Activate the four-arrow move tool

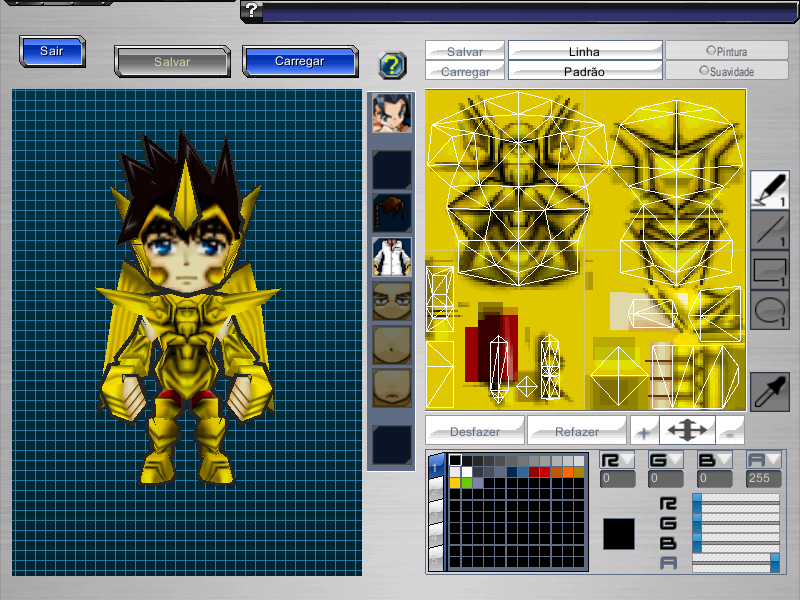pos(687,430)
